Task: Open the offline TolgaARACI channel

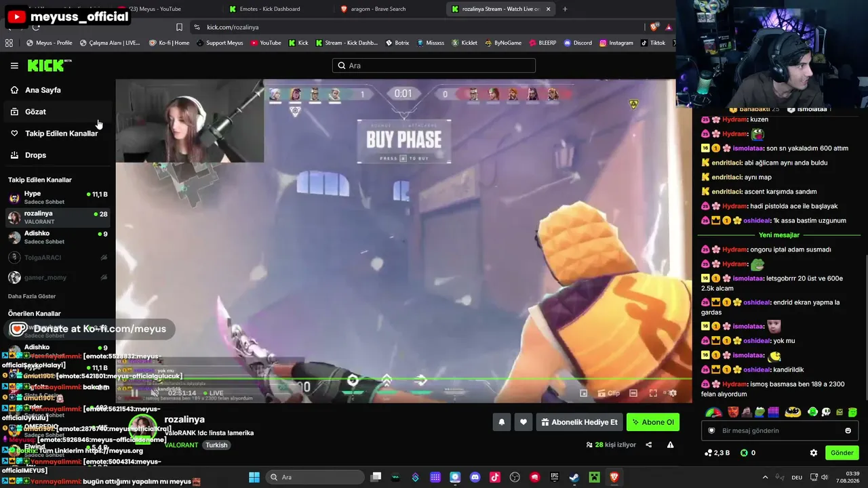Action: coord(57,258)
